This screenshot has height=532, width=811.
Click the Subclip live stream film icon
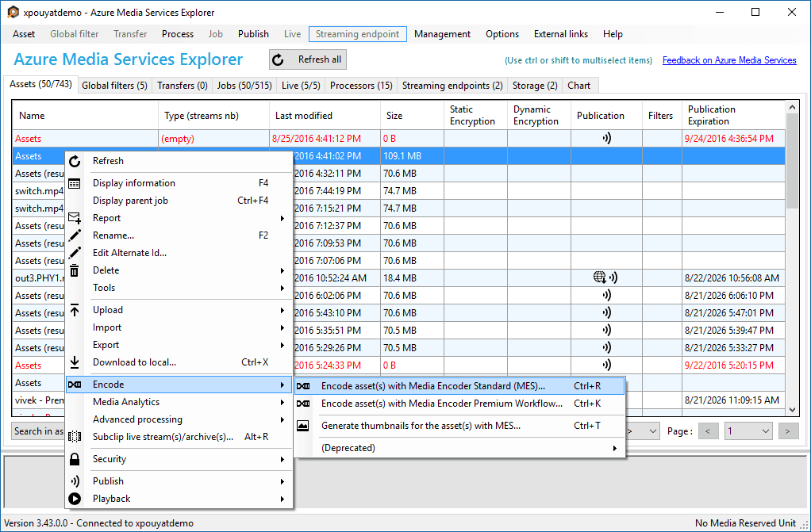[x=75, y=437]
